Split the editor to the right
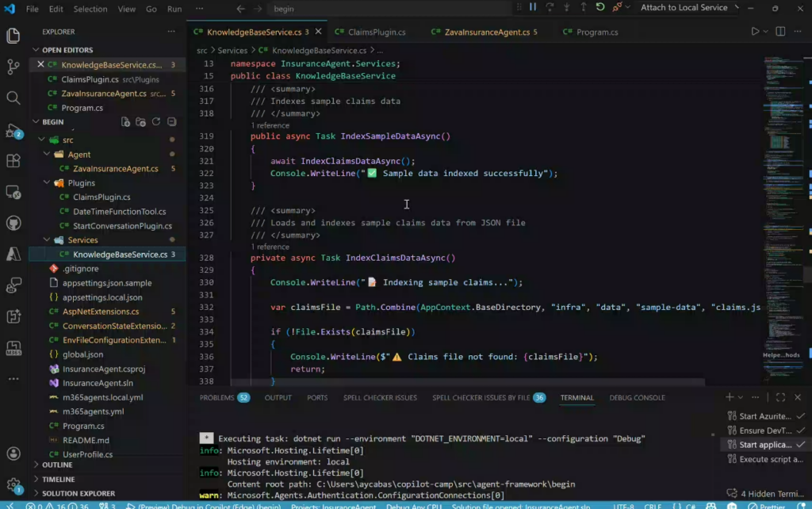812x509 pixels. point(781,32)
